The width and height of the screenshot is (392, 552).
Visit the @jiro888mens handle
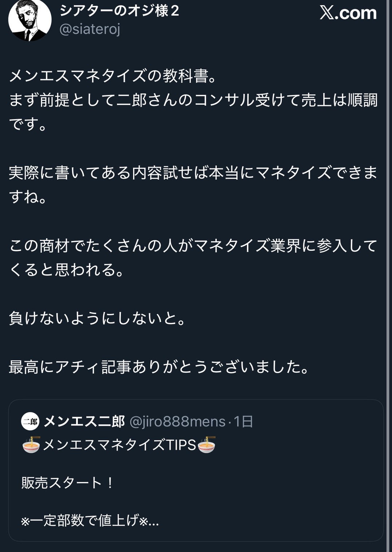tap(177, 421)
